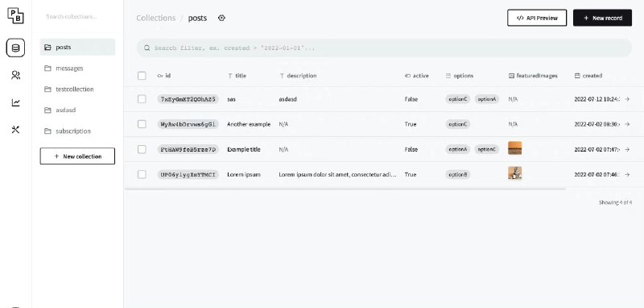Viewport: 644px width, 308px height.
Task: Click folder icon next to messages collection
Action: click(47, 69)
